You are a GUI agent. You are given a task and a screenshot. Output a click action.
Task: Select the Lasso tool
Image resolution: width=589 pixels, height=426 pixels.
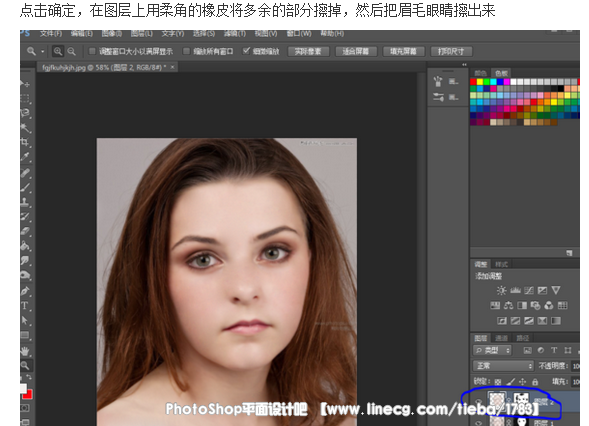click(25, 113)
